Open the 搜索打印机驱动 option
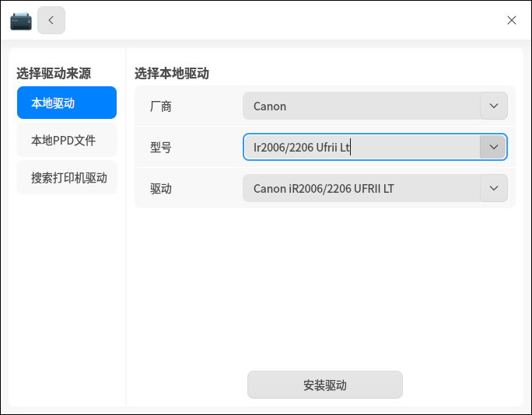Image resolution: width=532 pixels, height=415 pixels. [67, 177]
